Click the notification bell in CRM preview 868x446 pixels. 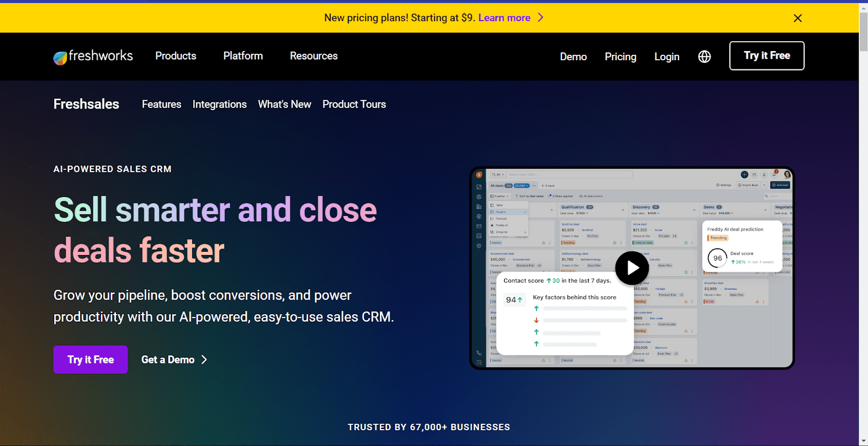(x=774, y=174)
